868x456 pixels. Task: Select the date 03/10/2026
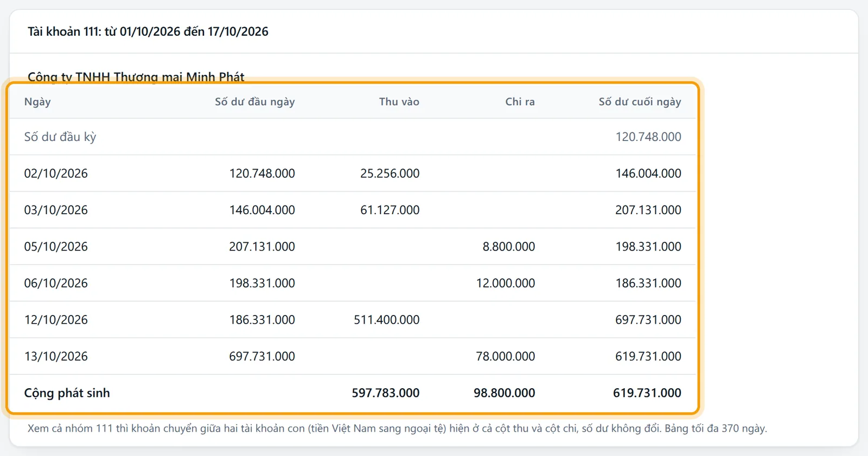pos(56,210)
